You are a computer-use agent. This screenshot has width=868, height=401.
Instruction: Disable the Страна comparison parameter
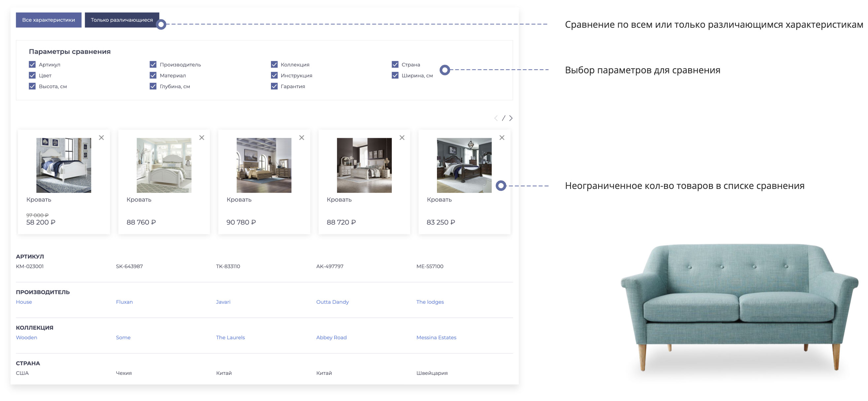pos(395,64)
